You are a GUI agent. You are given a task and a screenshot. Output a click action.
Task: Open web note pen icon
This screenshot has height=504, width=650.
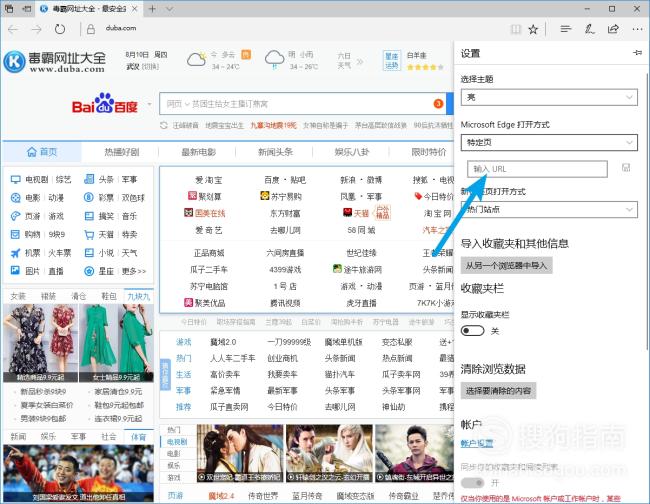pyautogui.click(x=589, y=29)
